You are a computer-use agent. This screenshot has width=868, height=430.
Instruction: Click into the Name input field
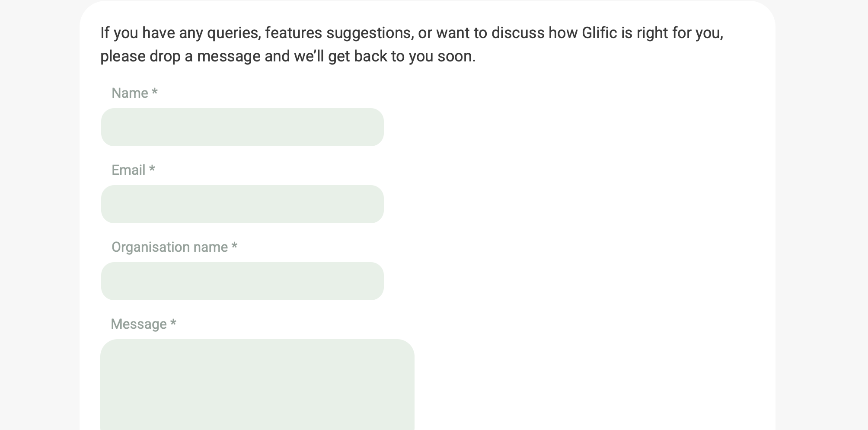point(242,127)
